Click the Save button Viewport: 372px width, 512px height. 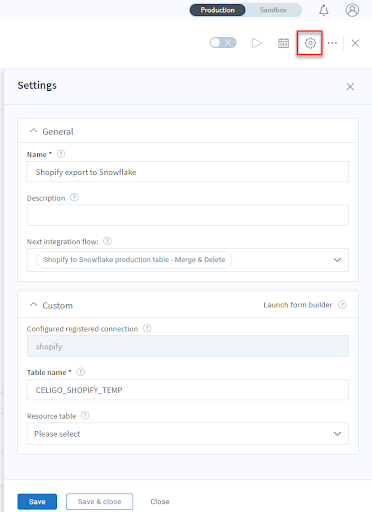pos(37,502)
